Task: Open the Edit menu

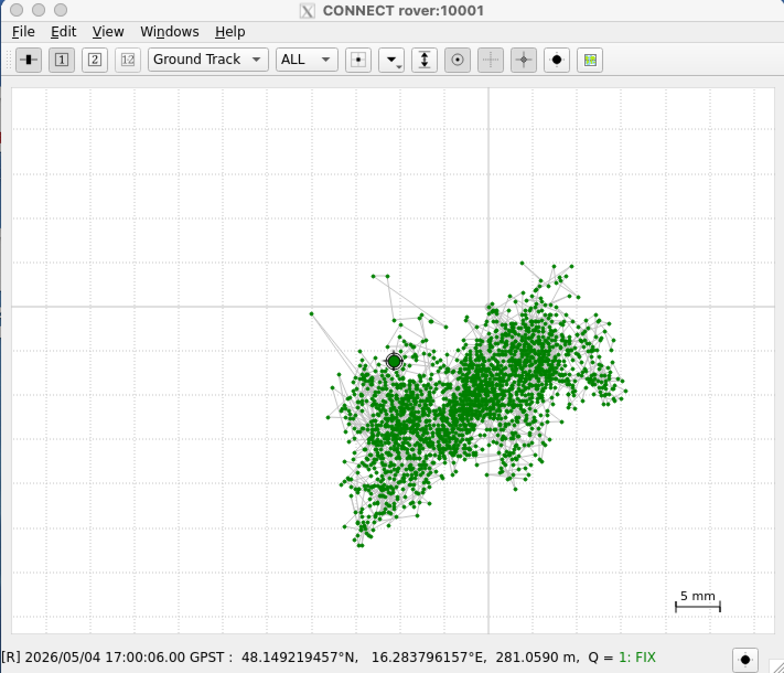Action: pyautogui.click(x=63, y=32)
